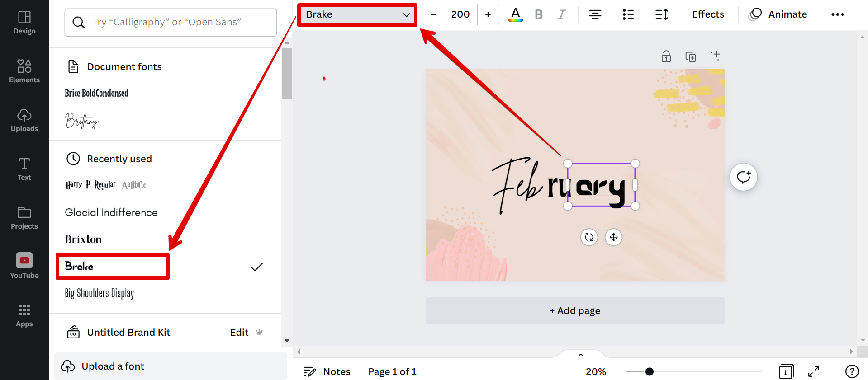
Task: Change text alignment
Action: coord(595,14)
